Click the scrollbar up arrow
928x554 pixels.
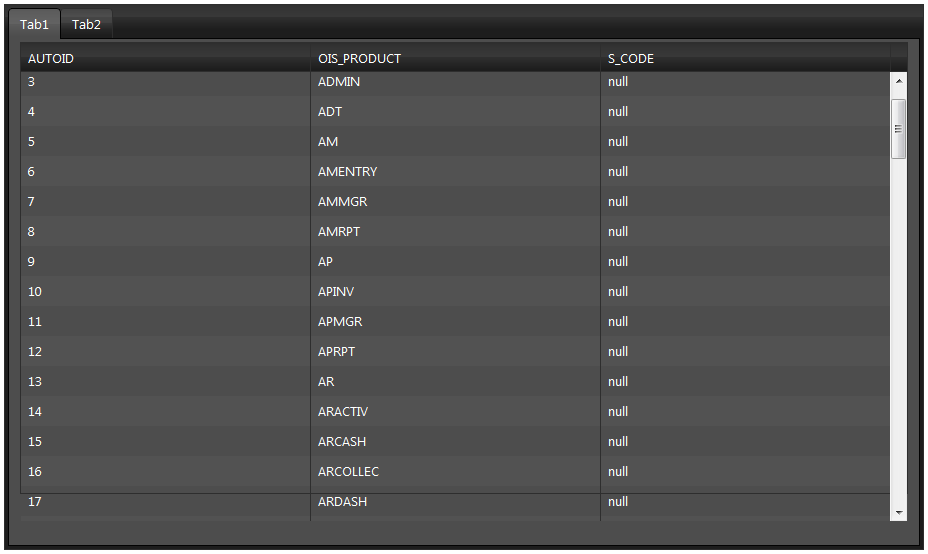898,81
